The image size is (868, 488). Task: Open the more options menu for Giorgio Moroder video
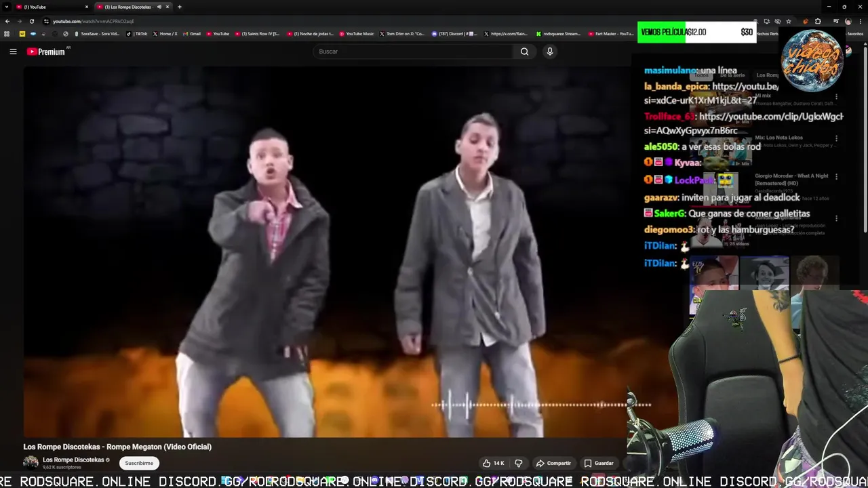coord(836,177)
